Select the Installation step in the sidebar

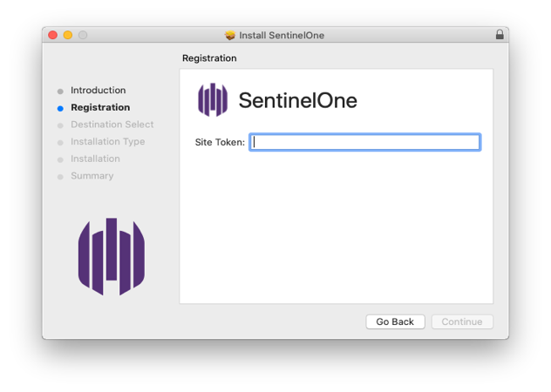95,159
